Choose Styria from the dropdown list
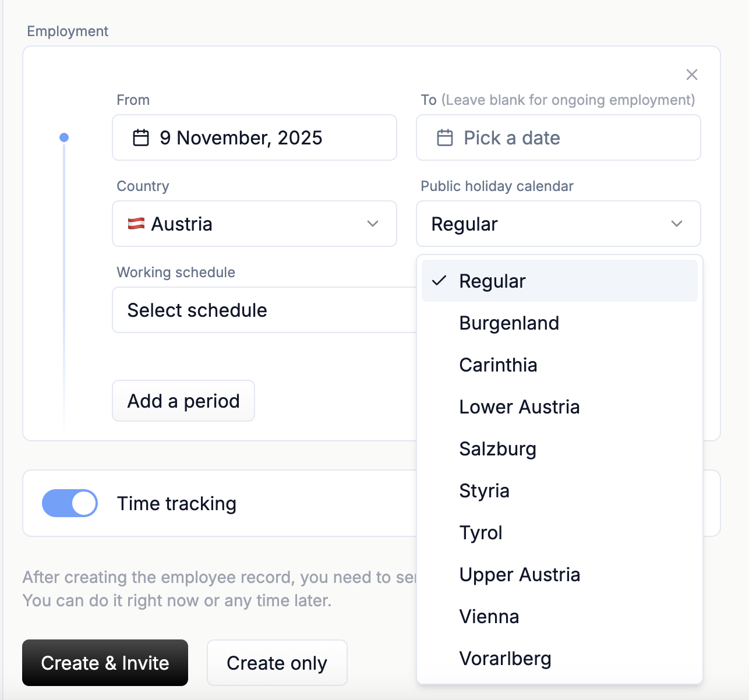 (x=484, y=491)
